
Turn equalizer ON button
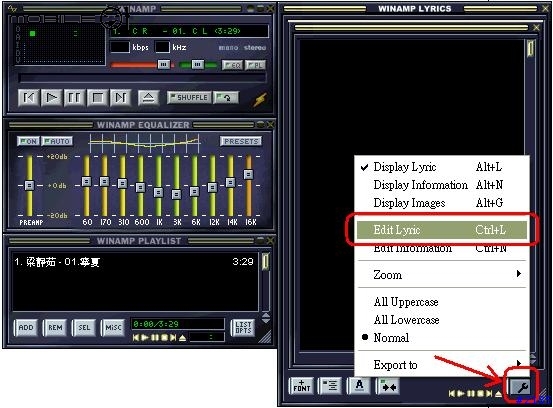pyautogui.click(x=28, y=141)
